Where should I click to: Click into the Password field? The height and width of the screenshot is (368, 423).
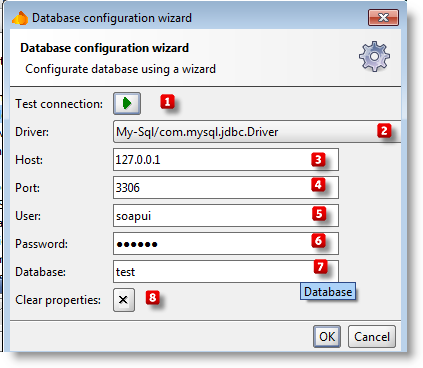click(226, 244)
